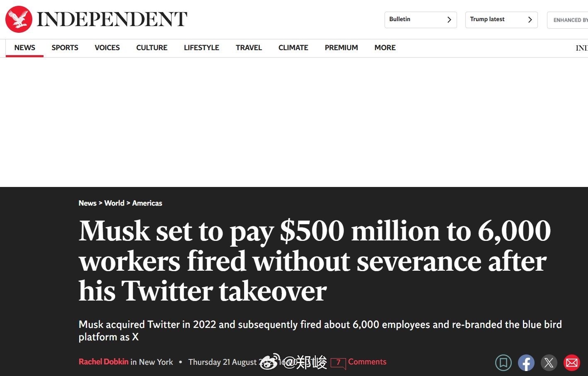Click the World breadcrumb link
The width and height of the screenshot is (588, 376).
pos(114,203)
